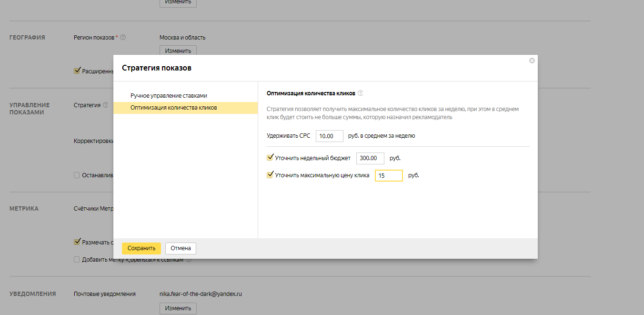Toggle Уточнить максимальную цену клика checkbox

[x=270, y=175]
